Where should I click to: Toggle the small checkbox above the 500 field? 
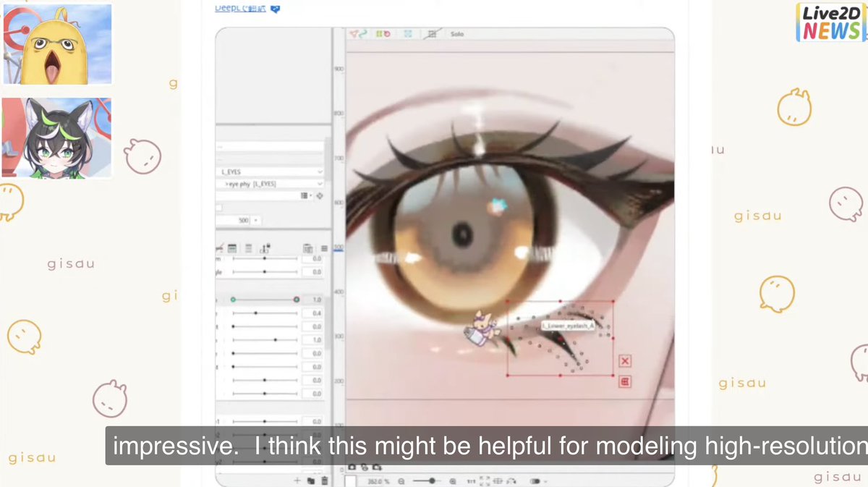pos(219,208)
